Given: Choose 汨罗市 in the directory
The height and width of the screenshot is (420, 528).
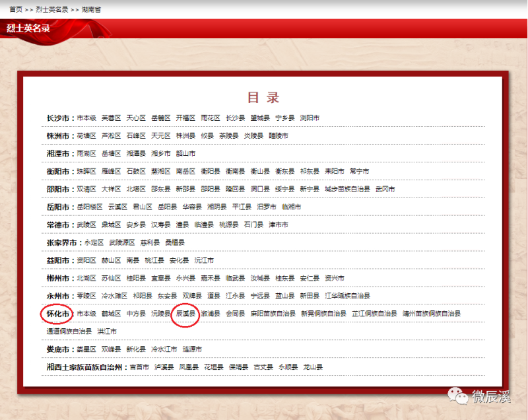Looking at the screenshot, I should coord(267,207).
